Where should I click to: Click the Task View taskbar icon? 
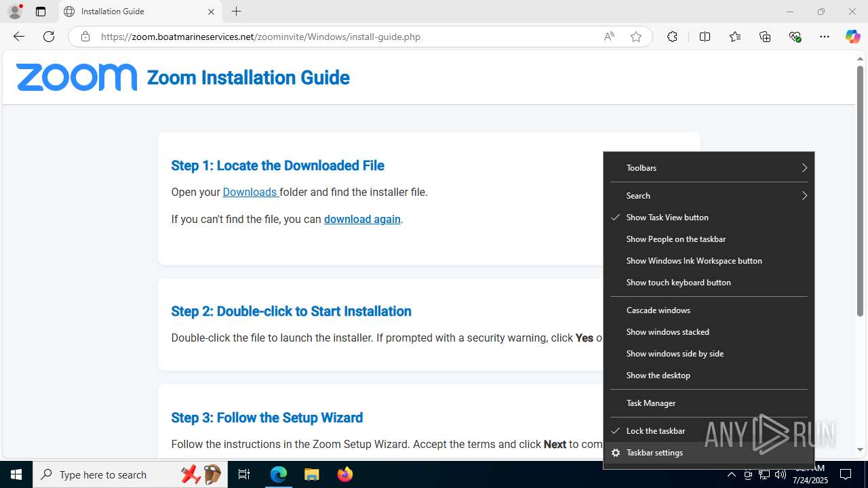tap(244, 474)
